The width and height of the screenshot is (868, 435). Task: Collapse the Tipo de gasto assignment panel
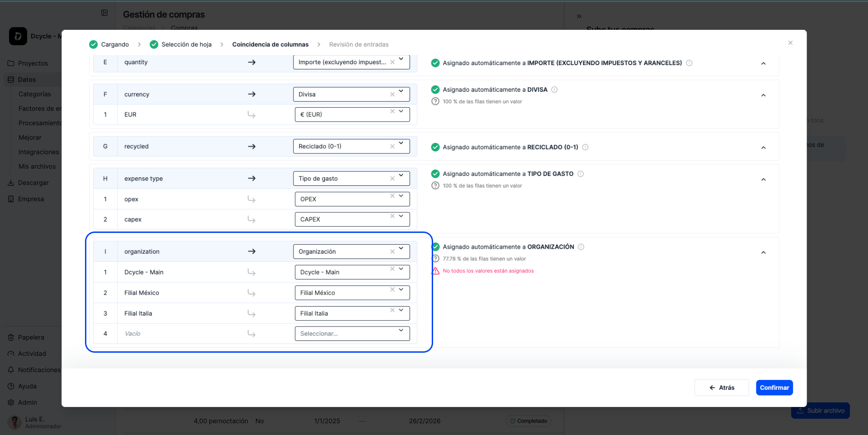pyautogui.click(x=764, y=180)
